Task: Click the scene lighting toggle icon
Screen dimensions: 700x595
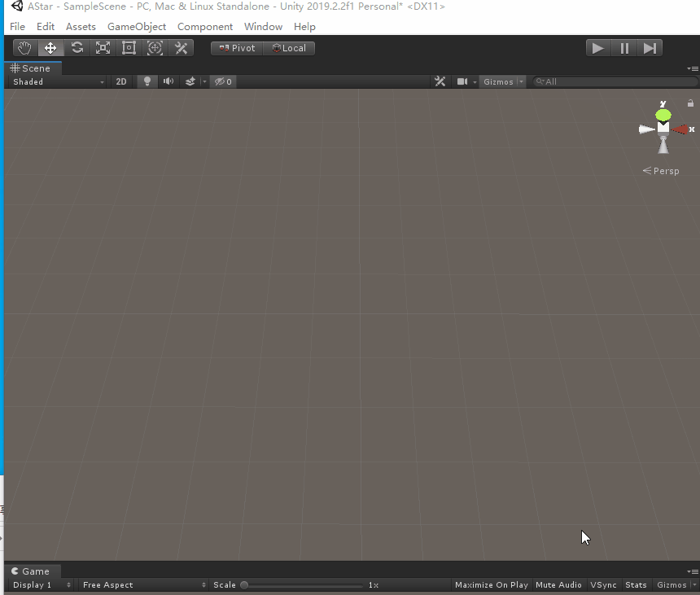Action: (147, 81)
